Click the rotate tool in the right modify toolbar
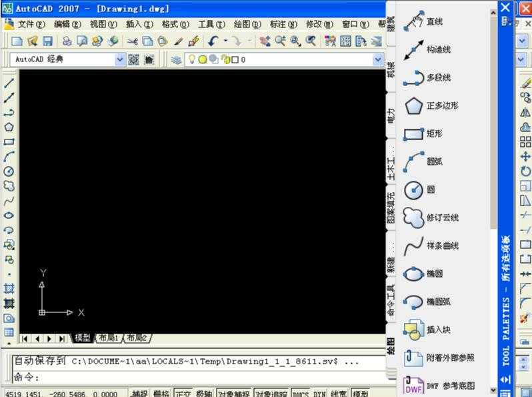The width and height of the screenshot is (532, 397). 525,171
